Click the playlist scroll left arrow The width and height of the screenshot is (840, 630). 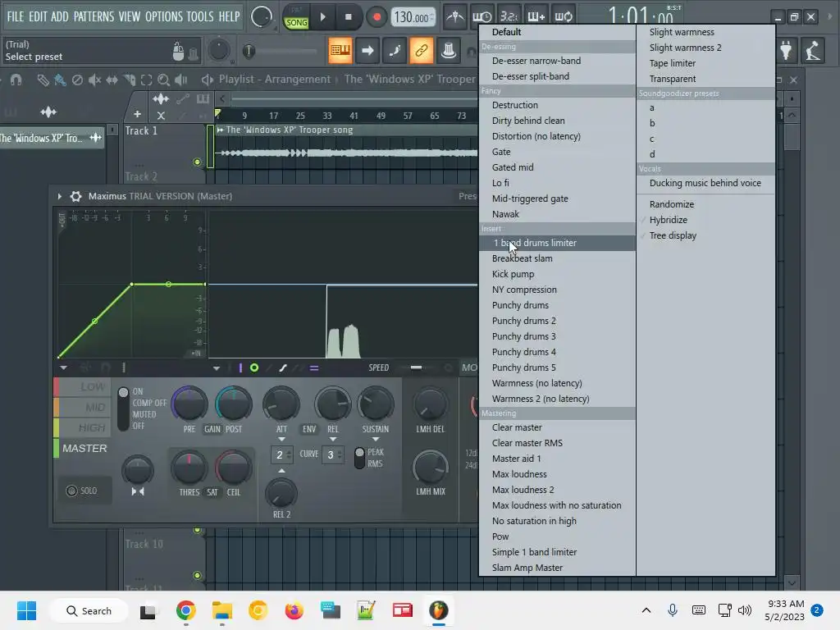(222, 98)
